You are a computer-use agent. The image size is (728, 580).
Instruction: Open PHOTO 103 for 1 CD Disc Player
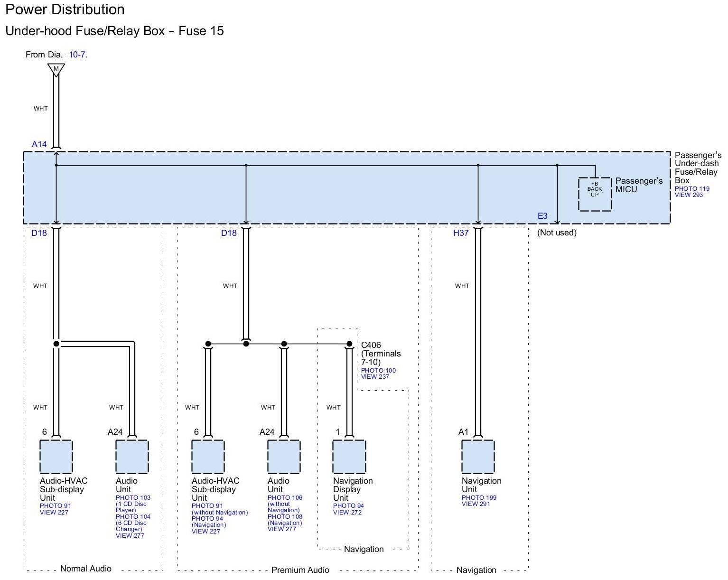(x=133, y=497)
